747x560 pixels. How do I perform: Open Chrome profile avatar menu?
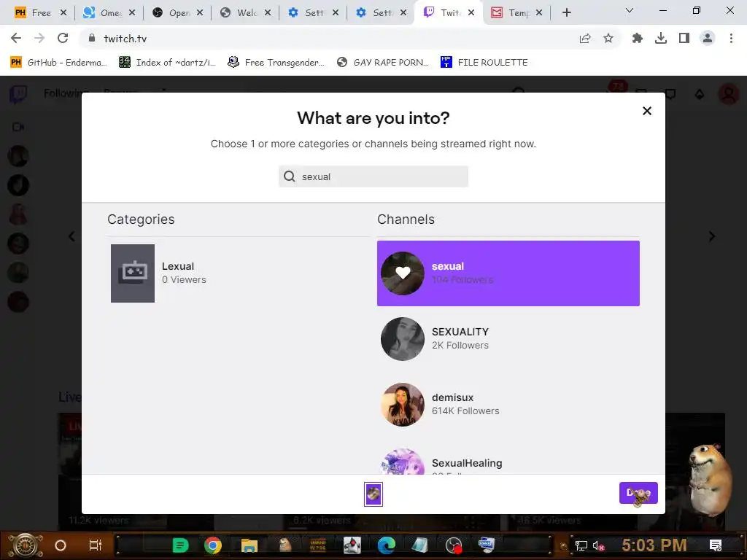pyautogui.click(x=708, y=39)
